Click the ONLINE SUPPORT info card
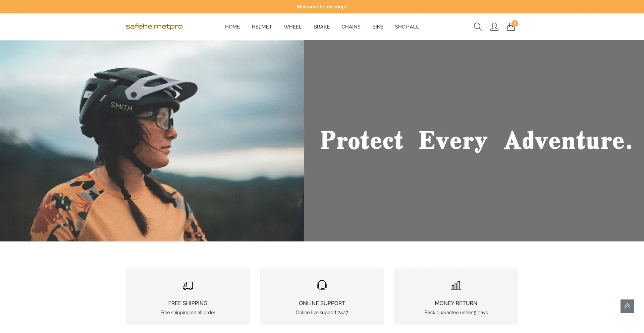Image resolution: width=644 pixels, height=333 pixels. 322,296
